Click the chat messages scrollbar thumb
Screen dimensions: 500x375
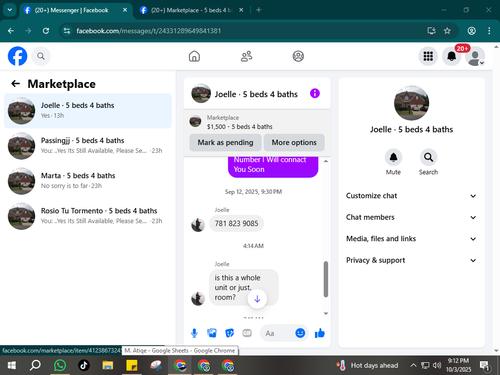tap(326, 279)
